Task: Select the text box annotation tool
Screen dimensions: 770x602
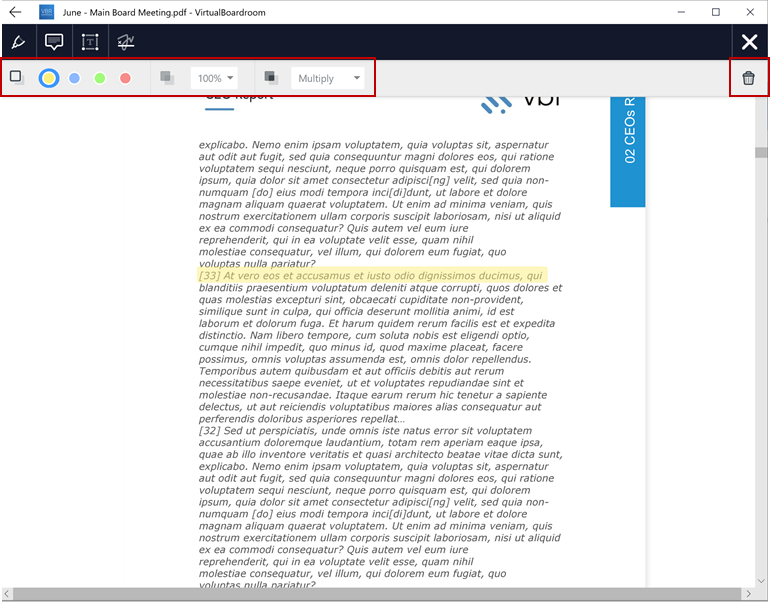Action: 90,42
